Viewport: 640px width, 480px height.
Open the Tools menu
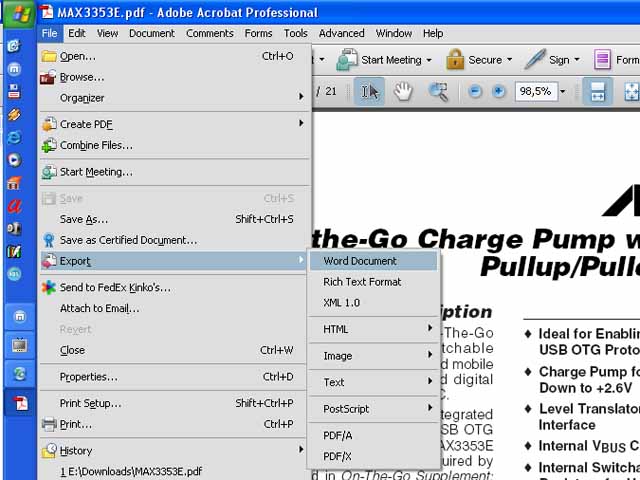click(296, 33)
